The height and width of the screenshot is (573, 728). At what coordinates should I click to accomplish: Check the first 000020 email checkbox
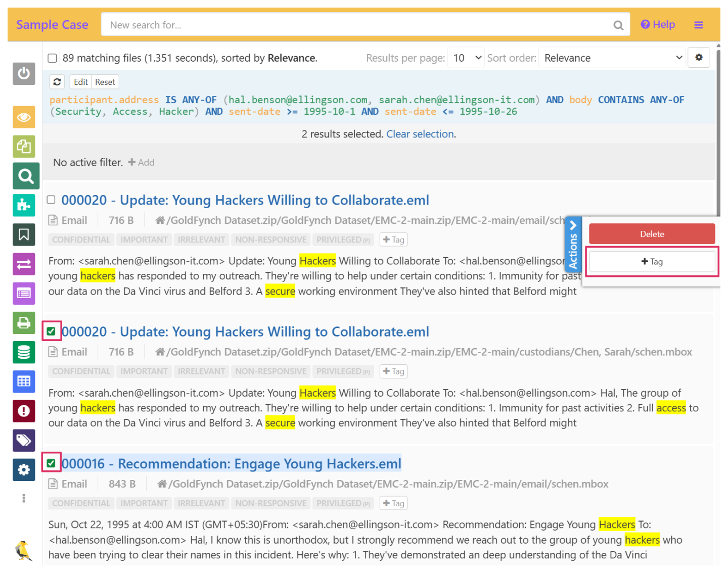click(51, 200)
